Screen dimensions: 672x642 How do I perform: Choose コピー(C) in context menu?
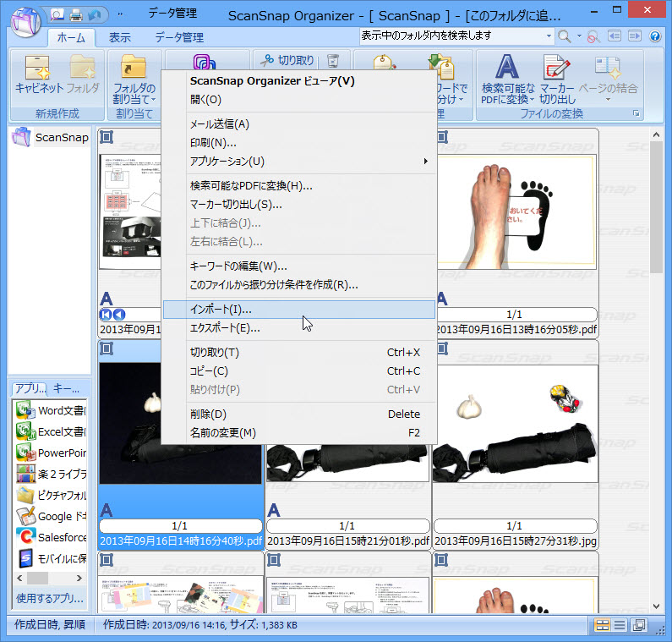coord(299,371)
